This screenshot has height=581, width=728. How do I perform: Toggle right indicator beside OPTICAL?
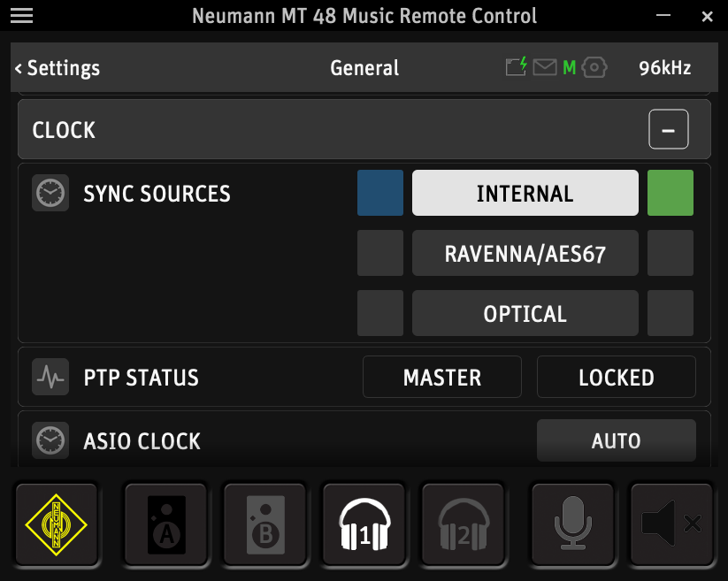[671, 313]
